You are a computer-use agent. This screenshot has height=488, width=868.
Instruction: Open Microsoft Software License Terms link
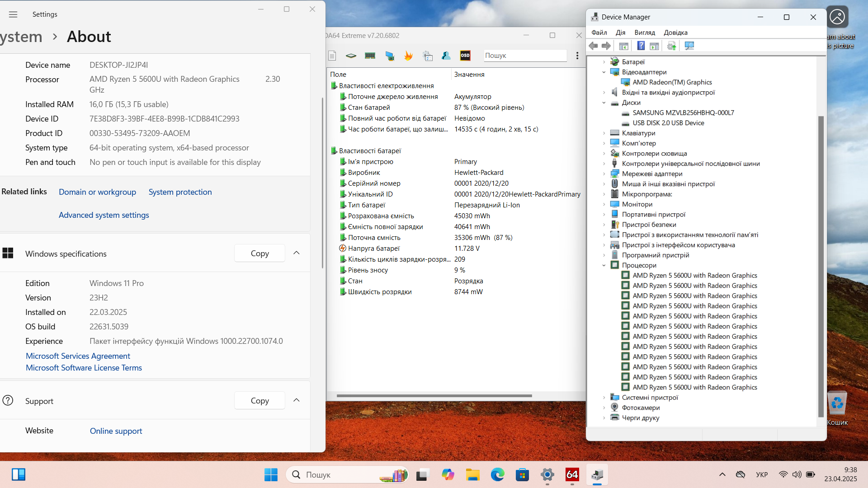coord(84,368)
